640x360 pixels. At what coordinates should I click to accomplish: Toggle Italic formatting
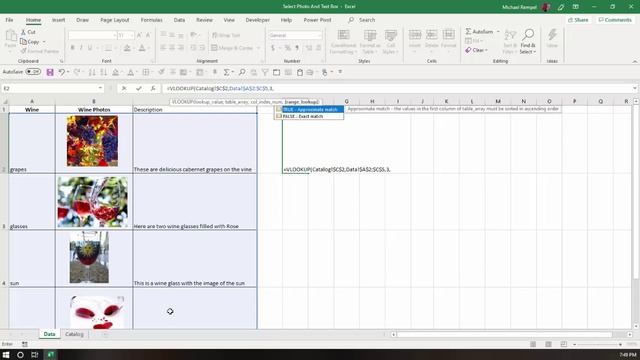(81, 48)
